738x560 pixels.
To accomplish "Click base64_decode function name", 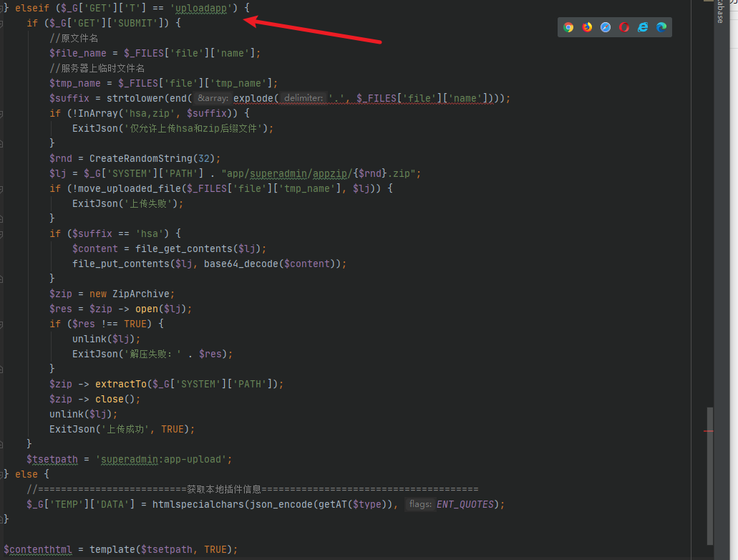I will click(241, 264).
